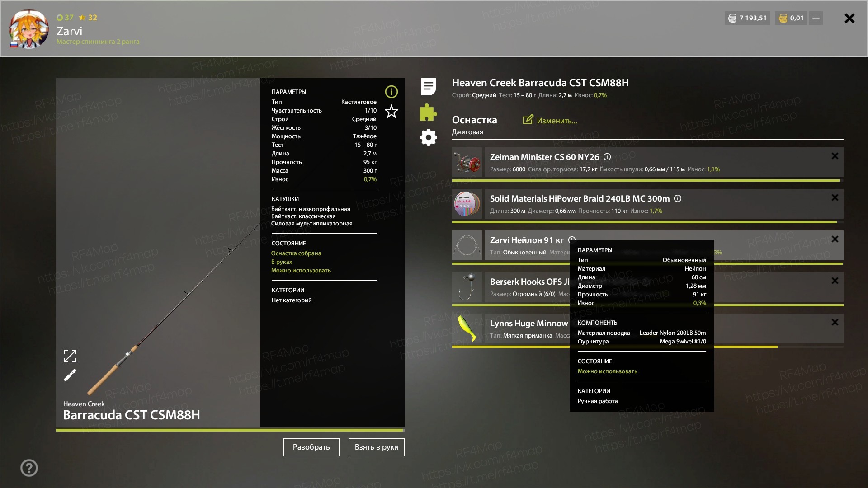
Task: Open the puzzle piece rig components tab
Action: pyautogui.click(x=428, y=112)
